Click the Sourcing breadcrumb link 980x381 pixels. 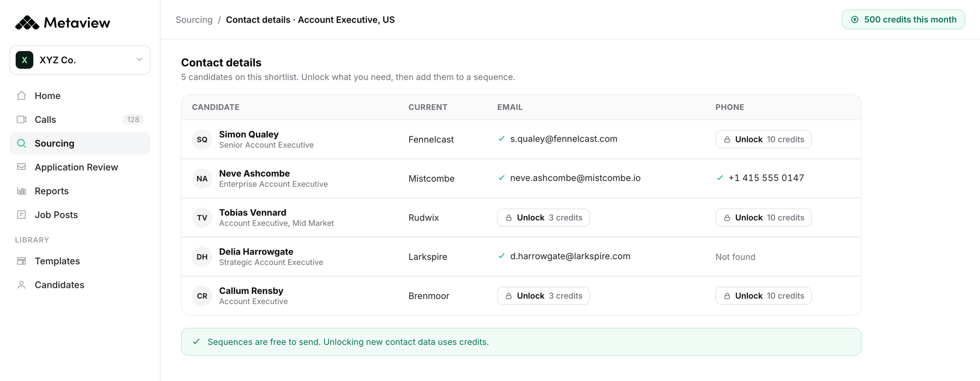(194, 20)
